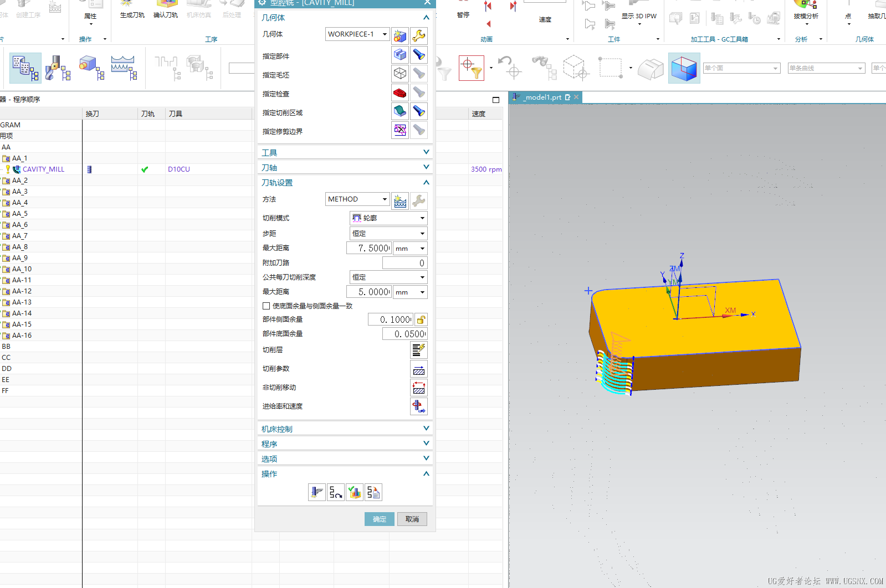Open the 公共每刀切削深度 dropdown
The image size is (886, 588).
coord(388,277)
